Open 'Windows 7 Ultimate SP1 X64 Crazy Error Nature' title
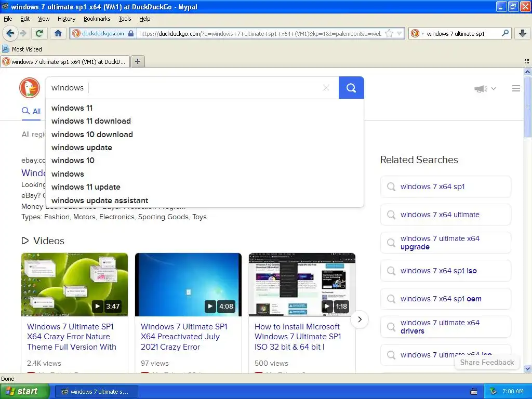This screenshot has height=399, width=532. (x=72, y=337)
